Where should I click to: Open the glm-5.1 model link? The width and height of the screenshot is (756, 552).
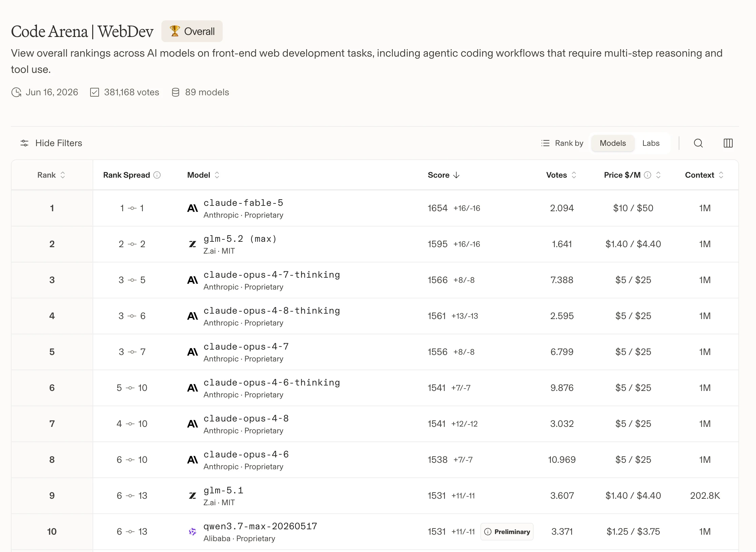pos(223,490)
